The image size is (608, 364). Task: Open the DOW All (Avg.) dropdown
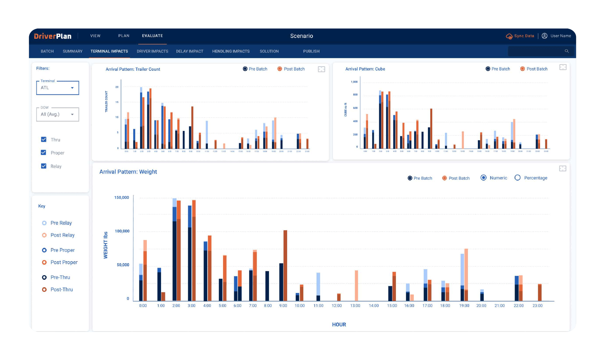[57, 115]
